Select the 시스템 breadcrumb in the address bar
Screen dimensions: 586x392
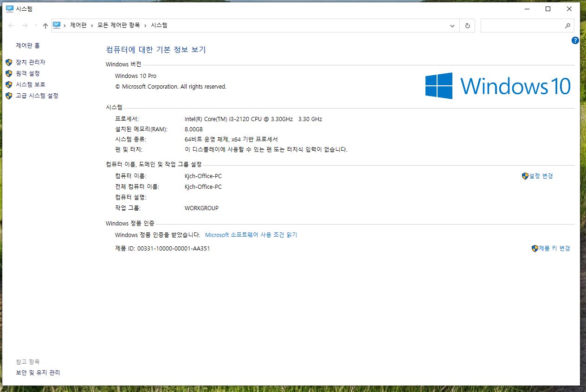coord(159,26)
